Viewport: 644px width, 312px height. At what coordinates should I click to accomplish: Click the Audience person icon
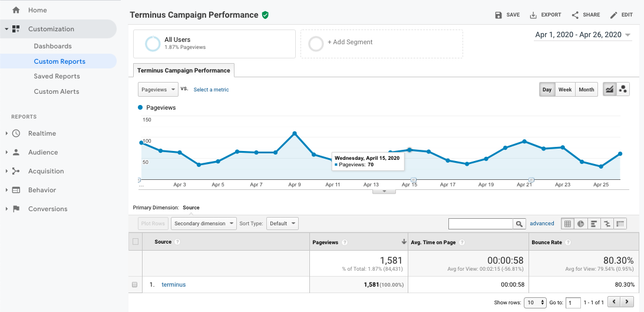pos(16,152)
